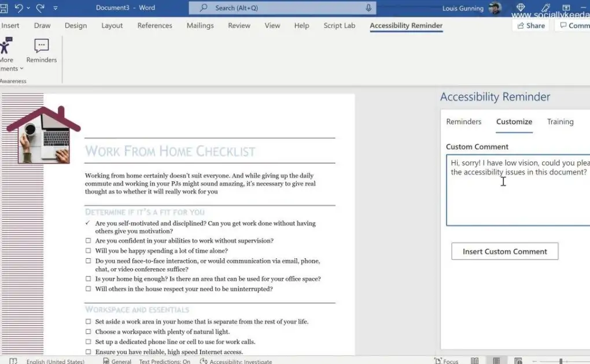Click the 'Work From Home Checklist' title
Image resolution: width=590 pixels, height=364 pixels.
click(x=170, y=151)
